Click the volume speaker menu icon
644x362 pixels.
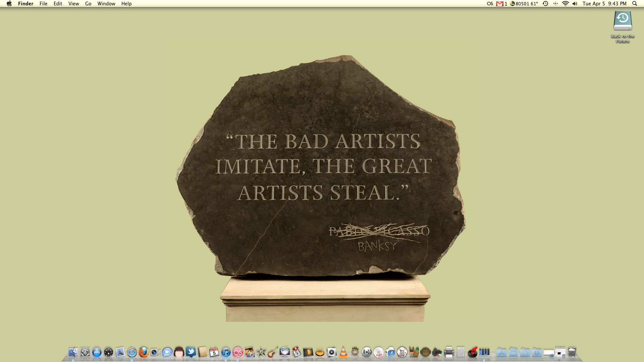(575, 4)
